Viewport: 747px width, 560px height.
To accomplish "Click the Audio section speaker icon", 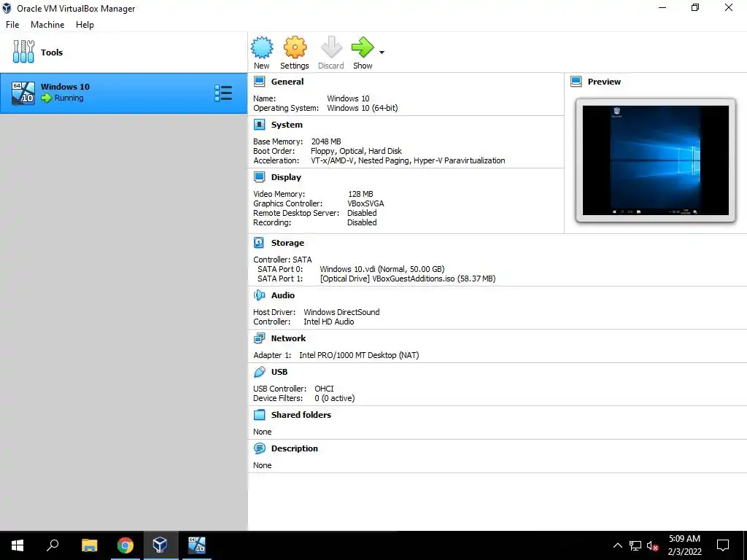I will (259, 295).
